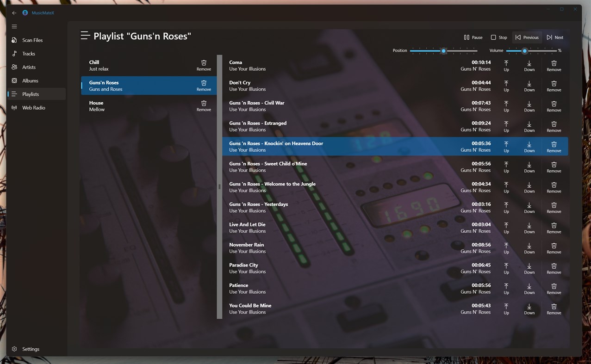Click the trash icon next to the Chill playlist
This screenshot has height=364, width=591.
[203, 62]
